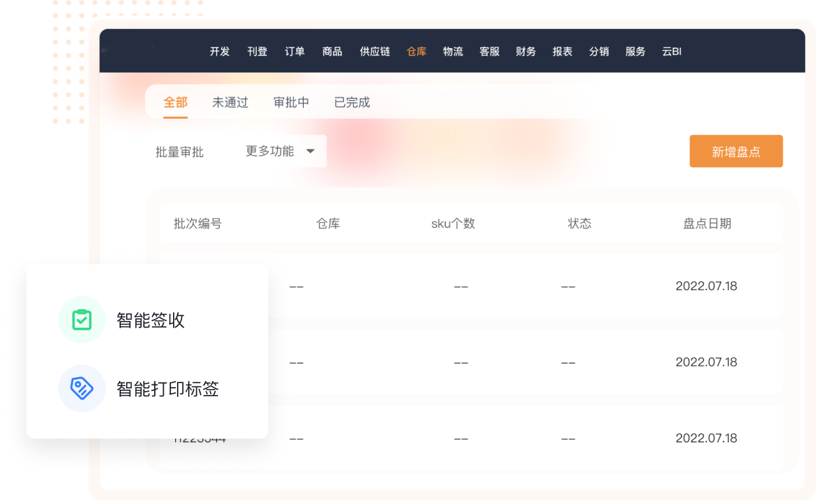Click the 批次编号 column header
The height and width of the screenshot is (504, 819).
(x=197, y=223)
